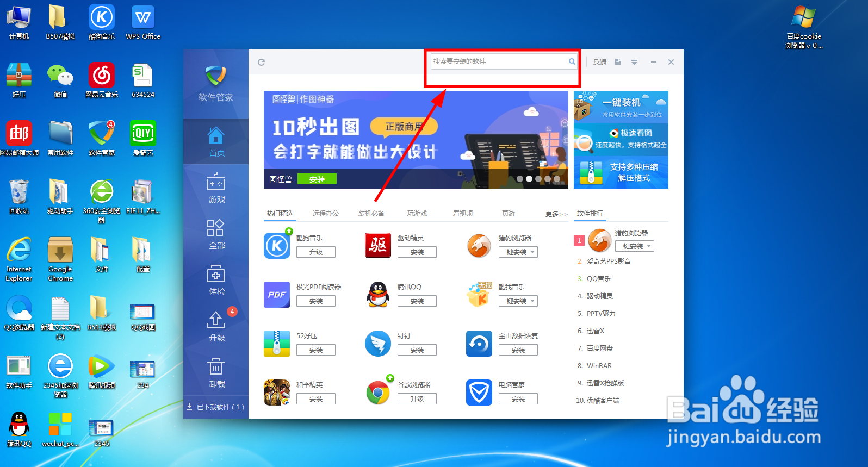
Task: Click the 金山数据恢复 app icon
Action: [x=479, y=343]
